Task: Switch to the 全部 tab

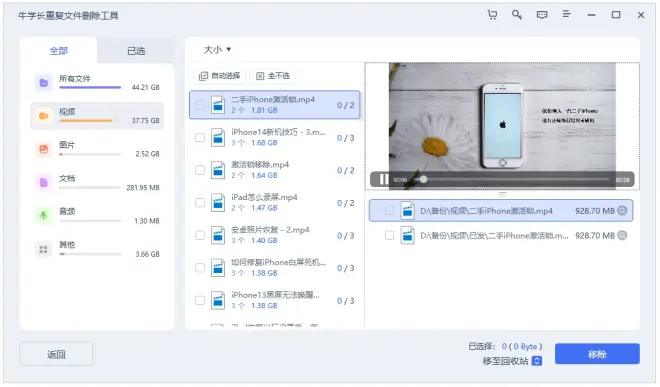Action: tap(59, 51)
